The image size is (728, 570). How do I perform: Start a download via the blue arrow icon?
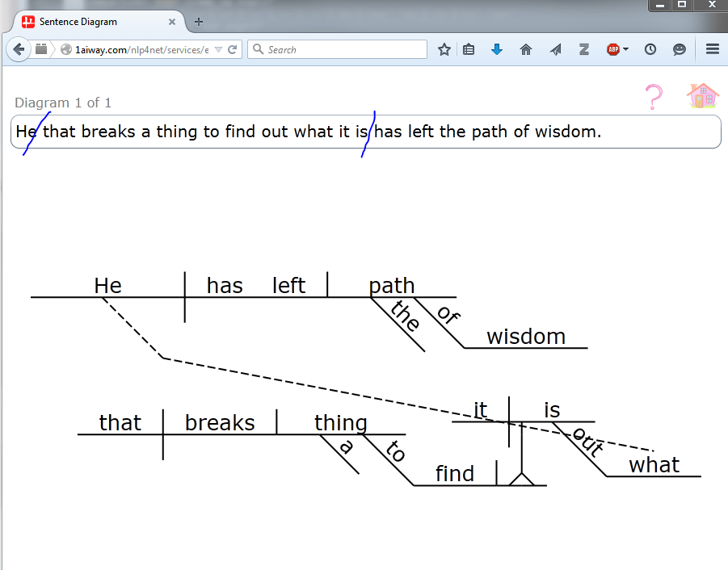tap(495, 49)
